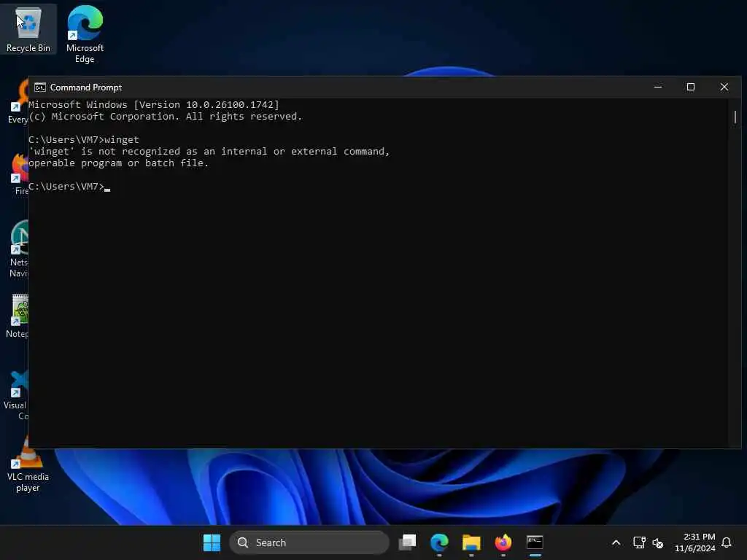This screenshot has height=560, width=747.
Task: Click the taskbar Search box
Action: (x=309, y=542)
